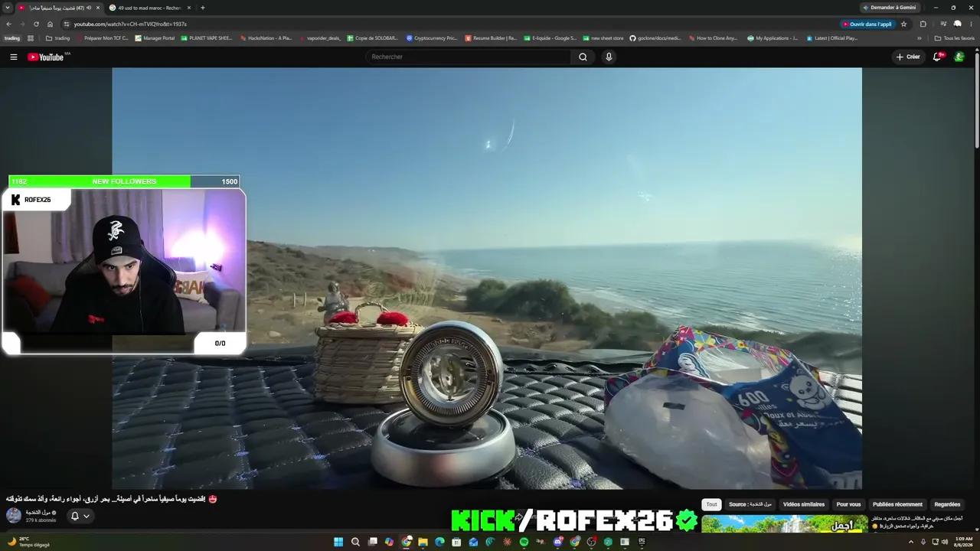980x551 pixels.
Task: Open the Manager Portal bookmark
Action: click(155, 38)
